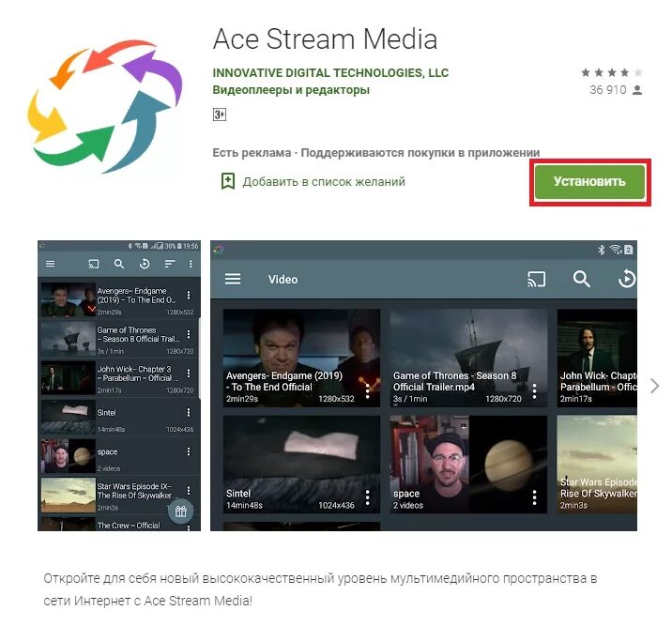Click search icon in phone screenshot
The width and height of the screenshot is (672, 626).
119,264
